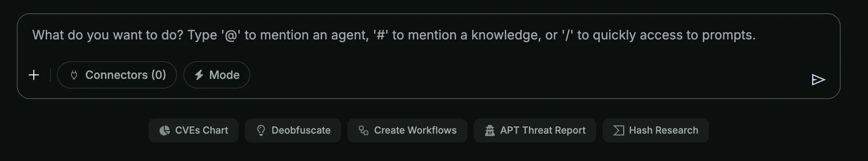Select the APT Threat Report text label

pyautogui.click(x=543, y=130)
